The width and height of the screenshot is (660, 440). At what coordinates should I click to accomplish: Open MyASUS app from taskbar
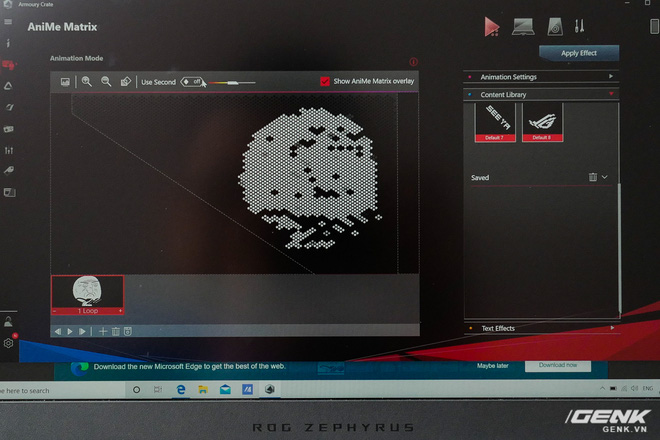pyautogui.click(x=248, y=389)
